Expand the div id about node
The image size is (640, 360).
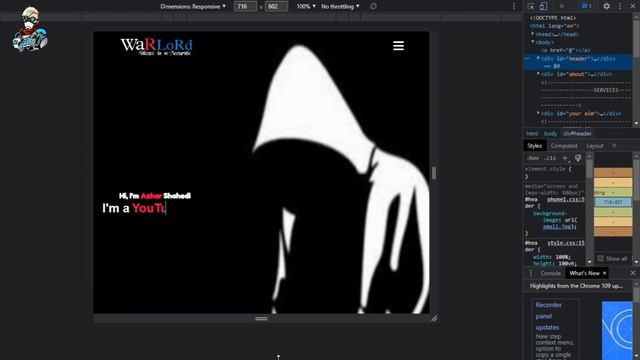[538, 74]
